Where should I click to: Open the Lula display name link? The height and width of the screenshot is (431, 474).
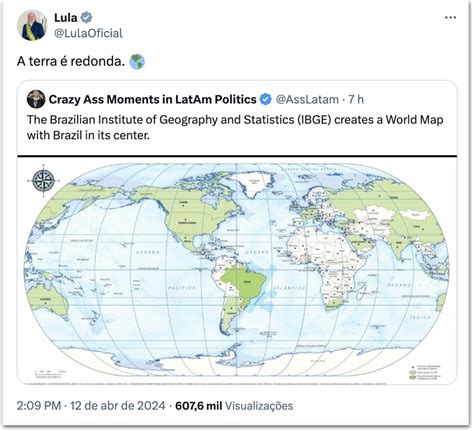[x=66, y=18]
